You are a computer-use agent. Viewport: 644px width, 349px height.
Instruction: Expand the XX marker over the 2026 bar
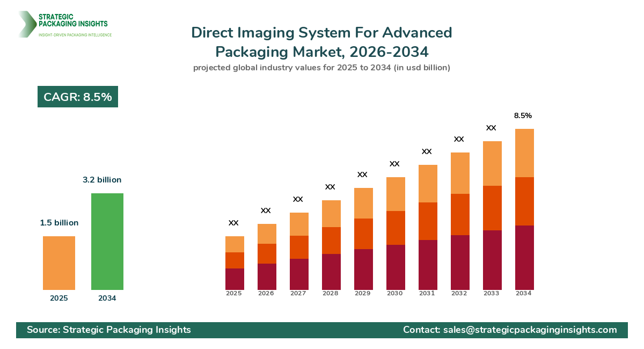267,212
